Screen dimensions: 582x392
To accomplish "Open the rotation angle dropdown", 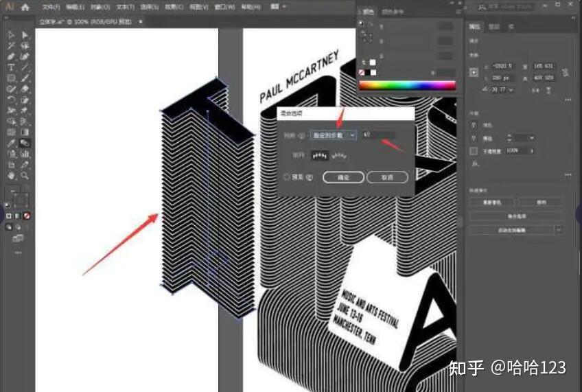I will [511, 90].
